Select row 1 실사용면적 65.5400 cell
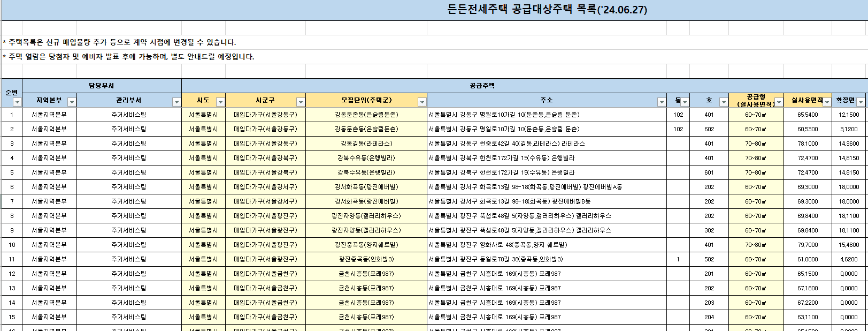Viewport: 868px width, 331px height. (x=808, y=115)
